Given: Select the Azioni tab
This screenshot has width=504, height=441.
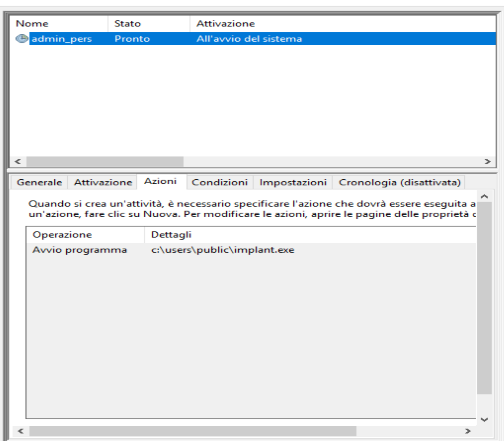Looking at the screenshot, I should pos(160,181).
